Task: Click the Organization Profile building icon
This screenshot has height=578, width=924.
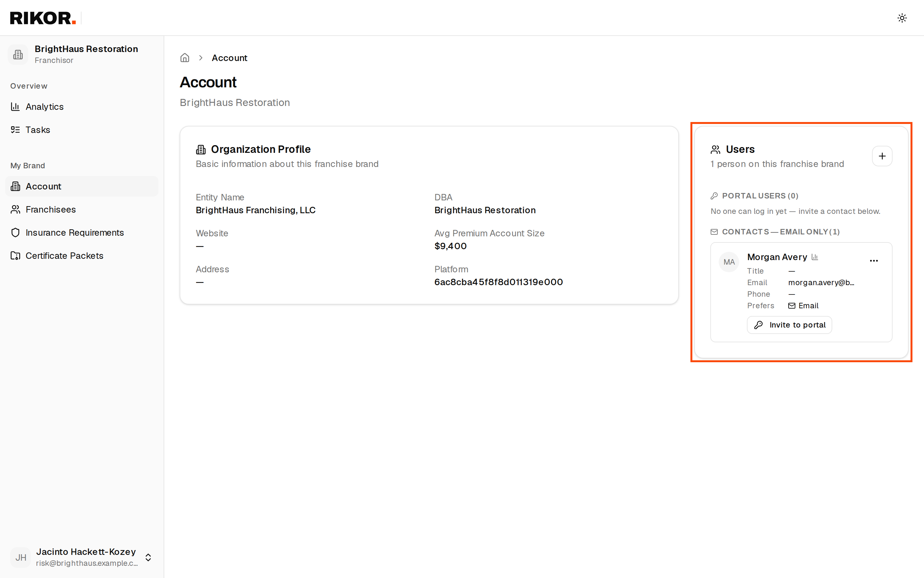Action: pyautogui.click(x=201, y=149)
